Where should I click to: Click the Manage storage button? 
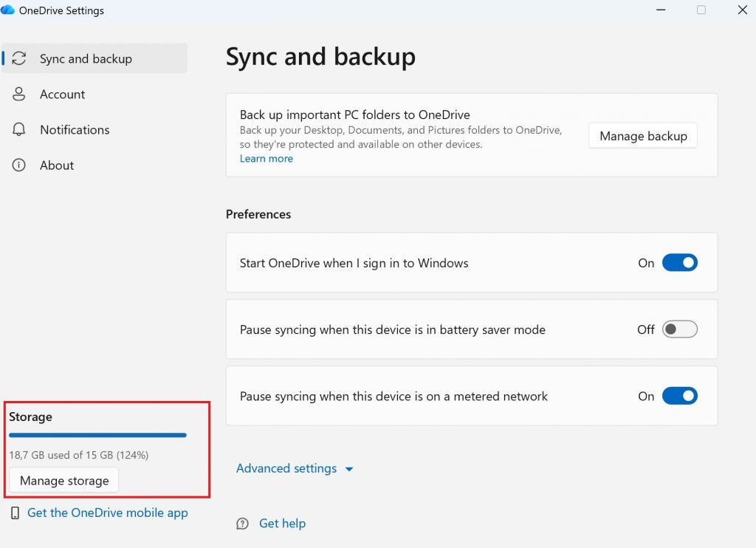64,481
